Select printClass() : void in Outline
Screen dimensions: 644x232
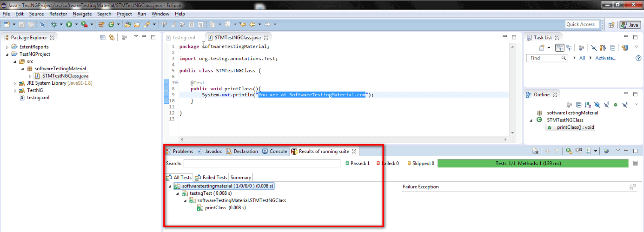[571, 127]
